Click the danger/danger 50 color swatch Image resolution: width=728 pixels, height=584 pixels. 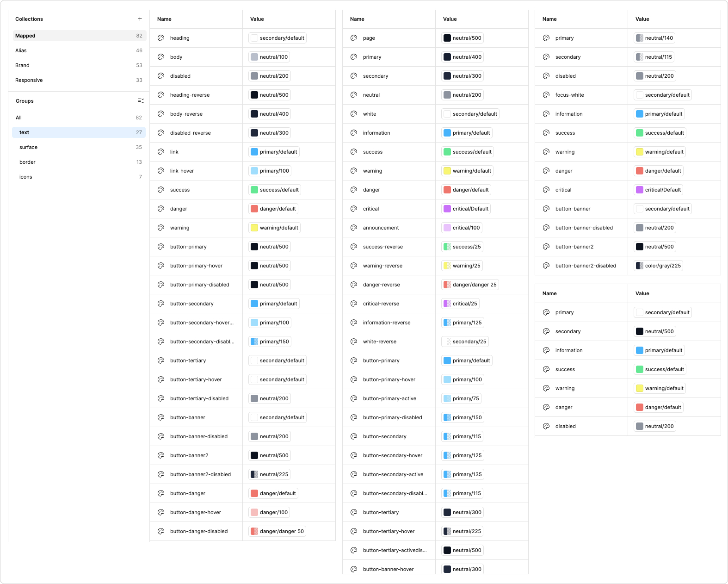(254, 531)
